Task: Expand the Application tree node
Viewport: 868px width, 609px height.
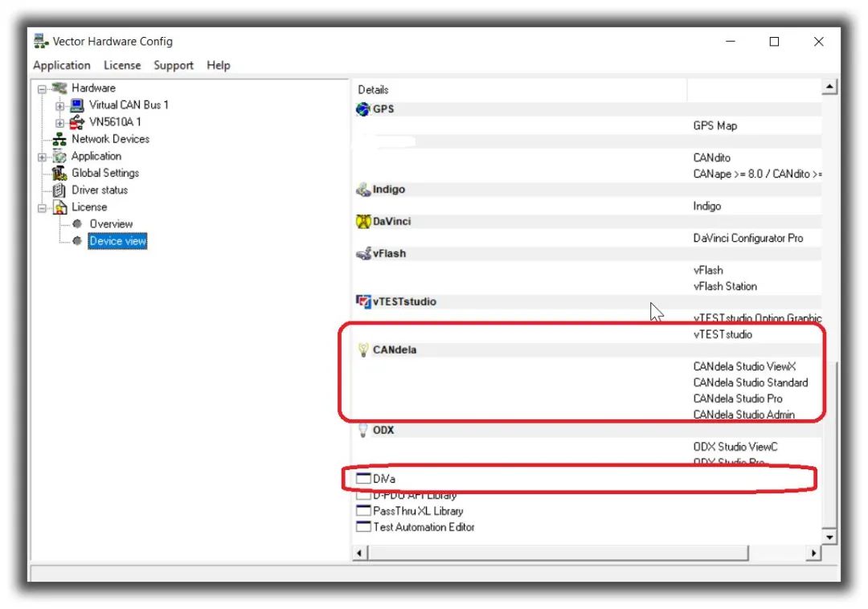Action: click(42, 157)
